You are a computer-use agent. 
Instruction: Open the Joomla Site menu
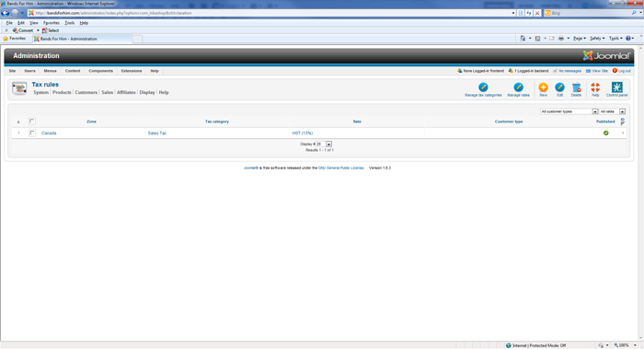click(12, 71)
